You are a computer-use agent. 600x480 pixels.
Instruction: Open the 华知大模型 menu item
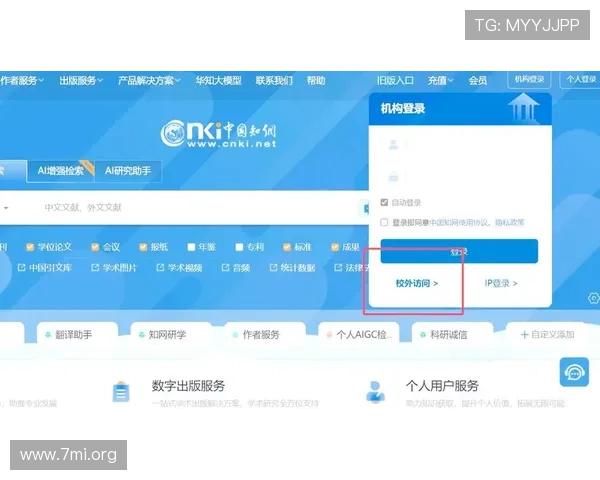[x=218, y=80]
